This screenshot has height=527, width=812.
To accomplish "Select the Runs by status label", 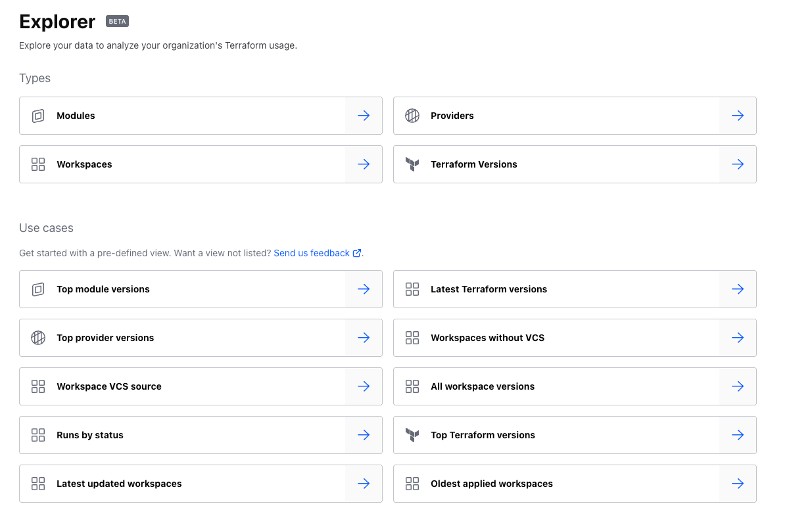I will (x=90, y=435).
